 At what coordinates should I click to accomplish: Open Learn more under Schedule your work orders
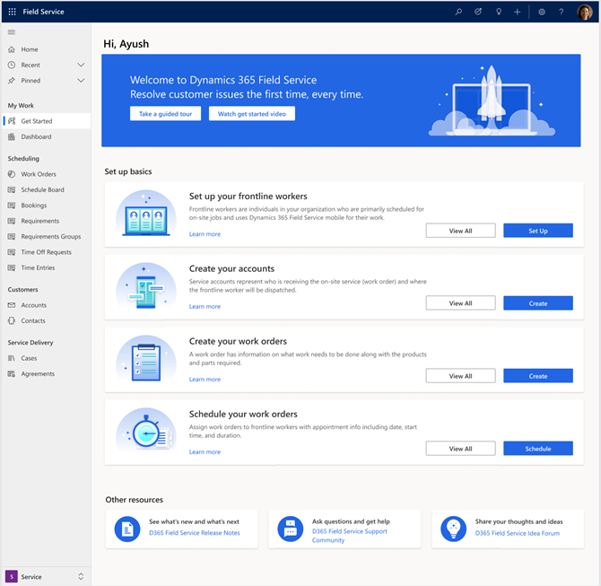pos(205,452)
